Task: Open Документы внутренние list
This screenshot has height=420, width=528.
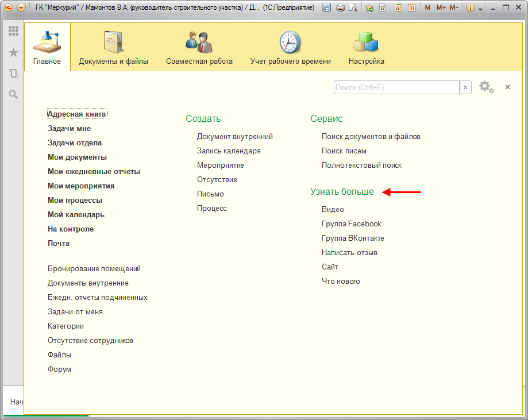Action: point(88,283)
